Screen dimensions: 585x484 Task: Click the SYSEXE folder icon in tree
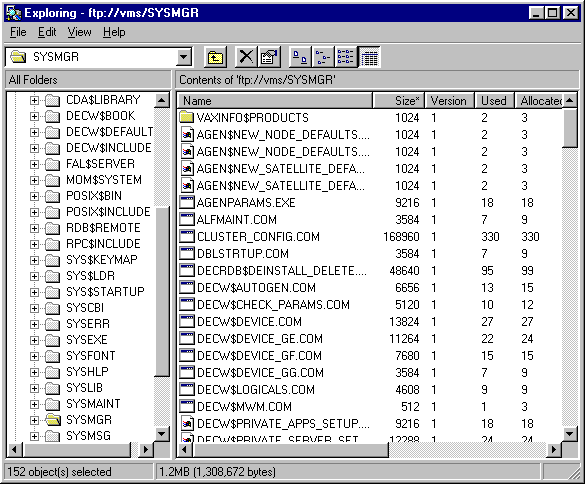(53, 340)
